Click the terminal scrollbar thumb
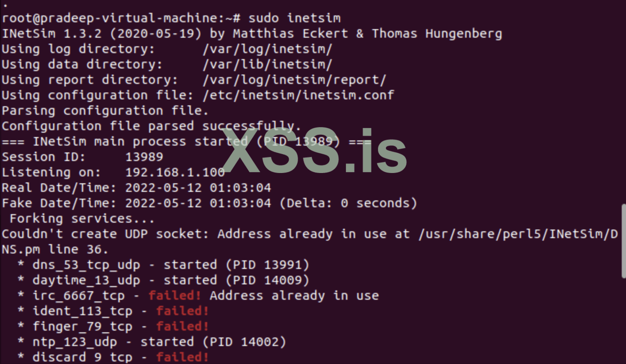Screen dimensions: 626x364 [x=623, y=242]
